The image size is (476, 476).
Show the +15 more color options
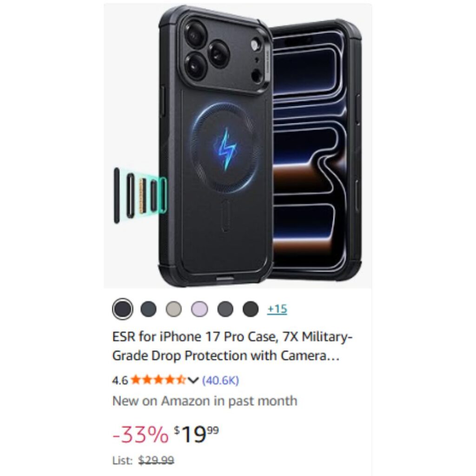tap(277, 309)
